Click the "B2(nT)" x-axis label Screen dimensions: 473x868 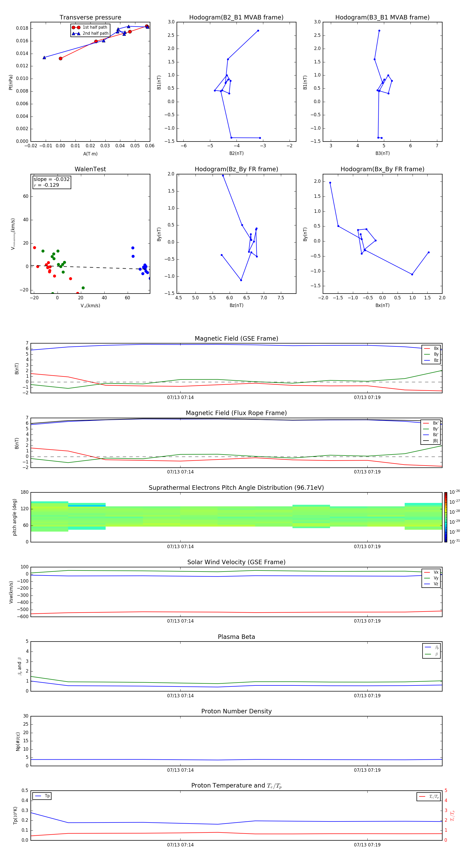click(236, 154)
